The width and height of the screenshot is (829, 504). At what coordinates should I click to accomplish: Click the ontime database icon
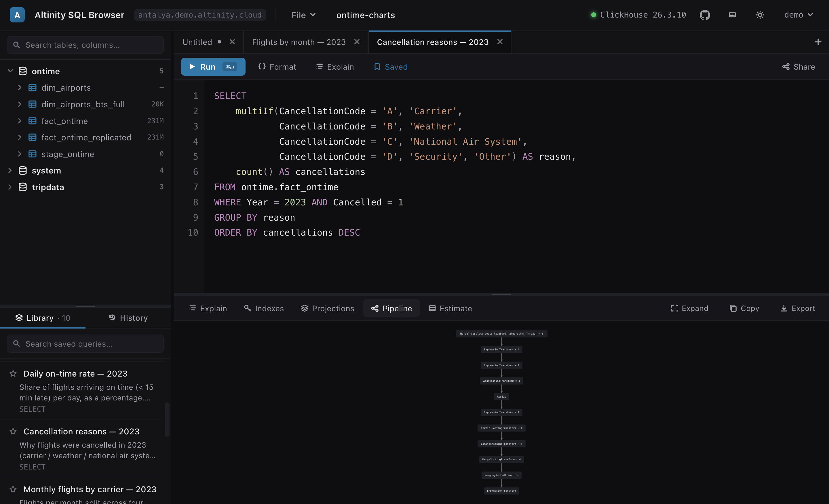point(22,71)
